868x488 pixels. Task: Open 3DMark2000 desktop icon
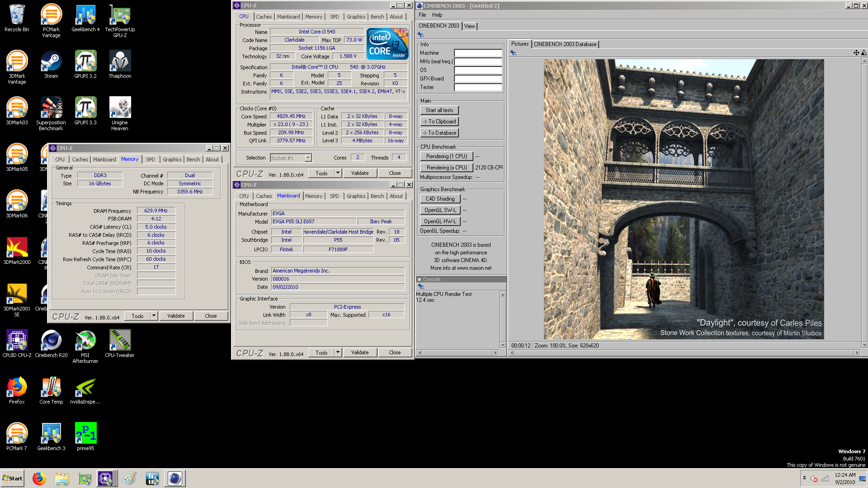pyautogui.click(x=17, y=251)
